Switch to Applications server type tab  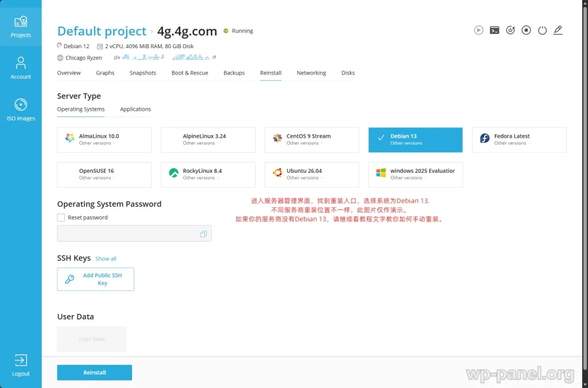[x=136, y=109]
